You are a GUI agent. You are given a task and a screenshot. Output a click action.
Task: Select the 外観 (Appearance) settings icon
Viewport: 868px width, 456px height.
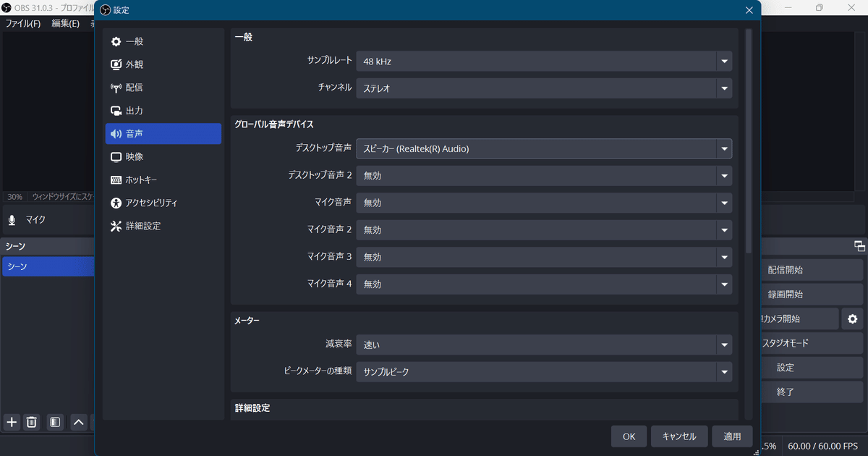[135, 64]
